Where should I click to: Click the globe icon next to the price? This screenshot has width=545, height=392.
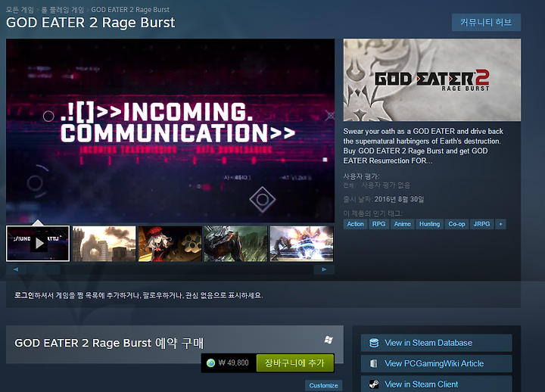click(x=210, y=362)
